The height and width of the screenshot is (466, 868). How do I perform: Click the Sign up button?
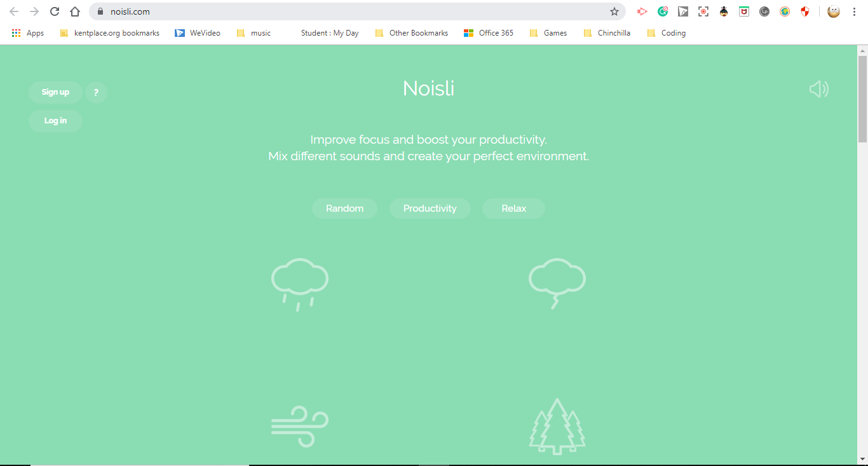click(55, 92)
